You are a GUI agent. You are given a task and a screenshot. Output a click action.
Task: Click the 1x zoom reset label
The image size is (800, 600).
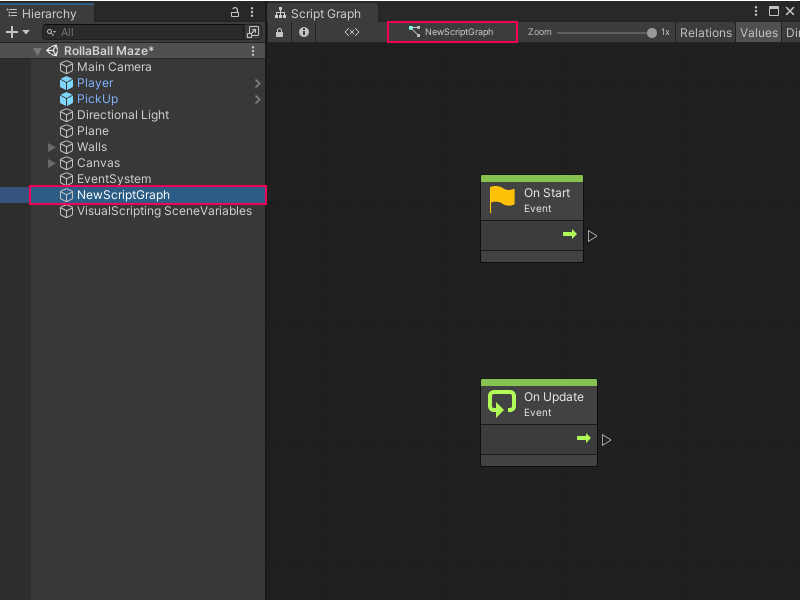click(665, 32)
